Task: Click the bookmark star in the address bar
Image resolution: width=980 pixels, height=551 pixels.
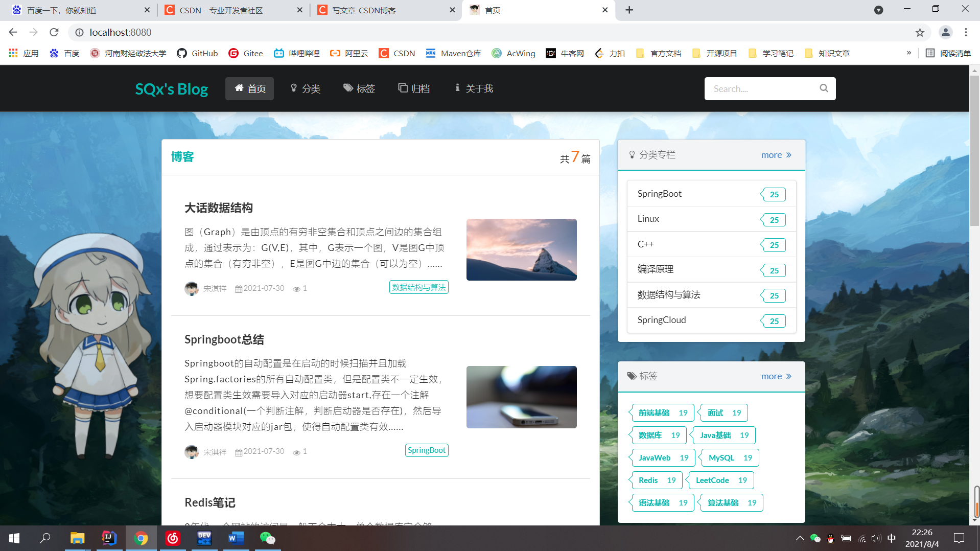Action: (x=920, y=32)
